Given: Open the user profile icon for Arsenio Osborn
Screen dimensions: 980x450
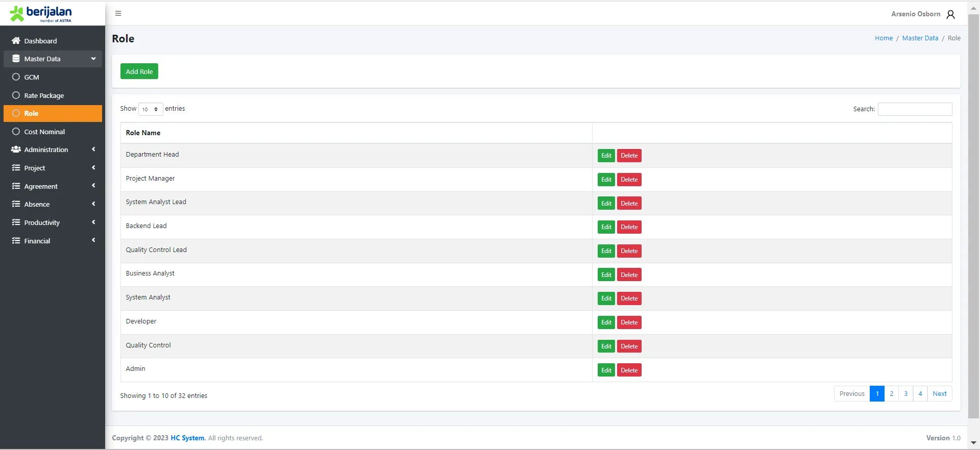Looking at the screenshot, I should coord(950,14).
